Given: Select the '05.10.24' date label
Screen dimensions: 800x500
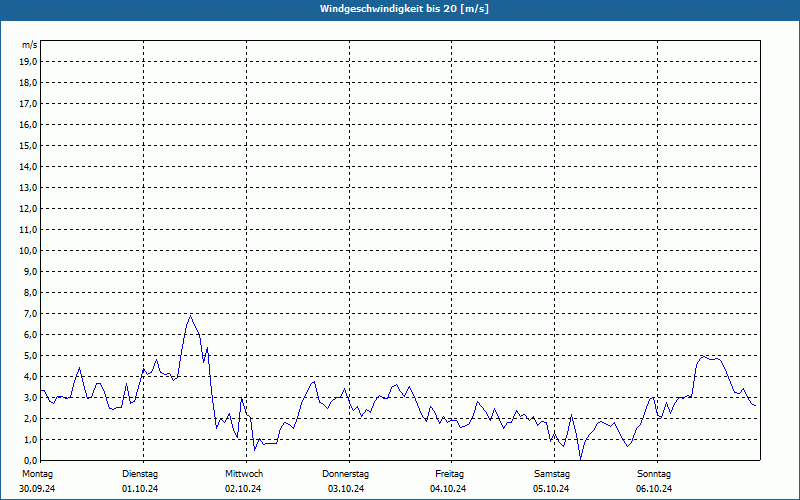Looking at the screenshot, I should click(551, 489).
